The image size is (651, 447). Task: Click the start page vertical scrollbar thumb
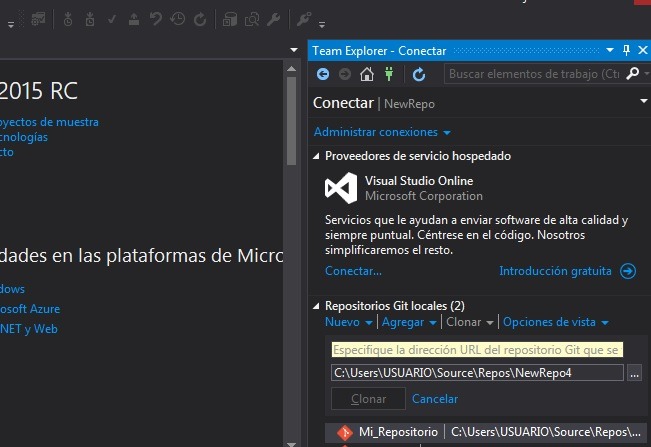coord(291,121)
